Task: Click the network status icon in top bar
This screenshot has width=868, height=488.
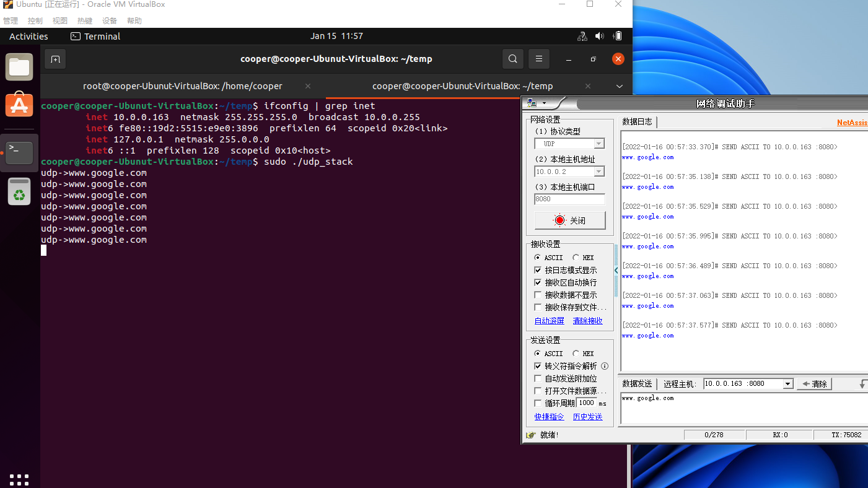Action: click(582, 37)
